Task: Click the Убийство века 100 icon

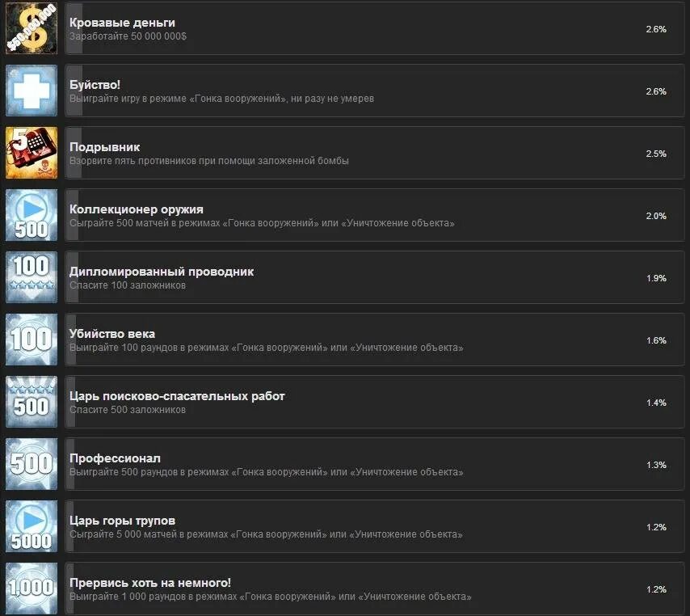Action: (x=32, y=340)
